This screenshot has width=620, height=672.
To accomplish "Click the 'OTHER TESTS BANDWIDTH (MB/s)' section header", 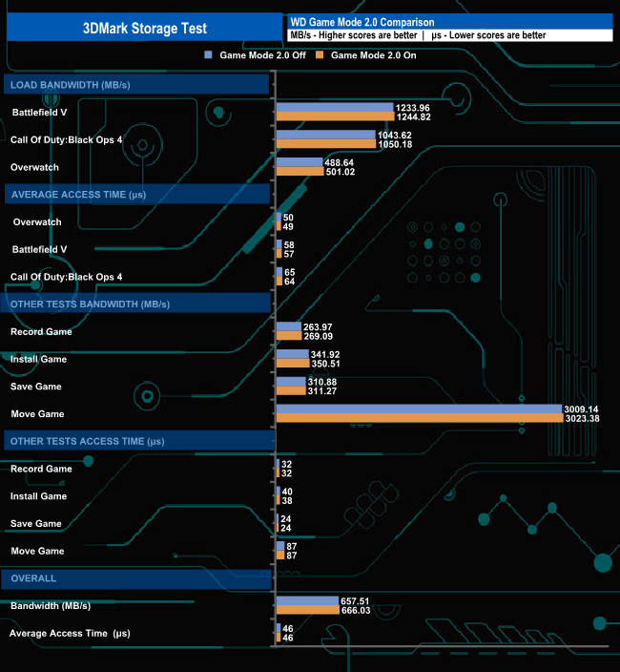I will click(135, 304).
